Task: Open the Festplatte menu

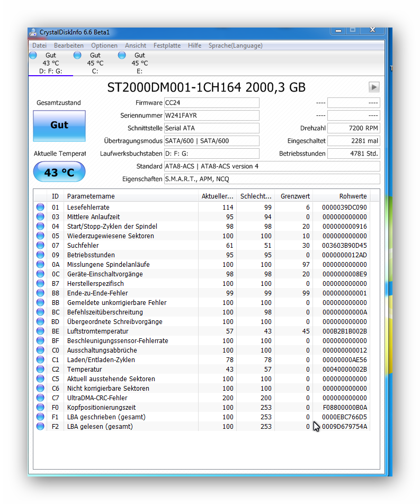Action: click(167, 46)
